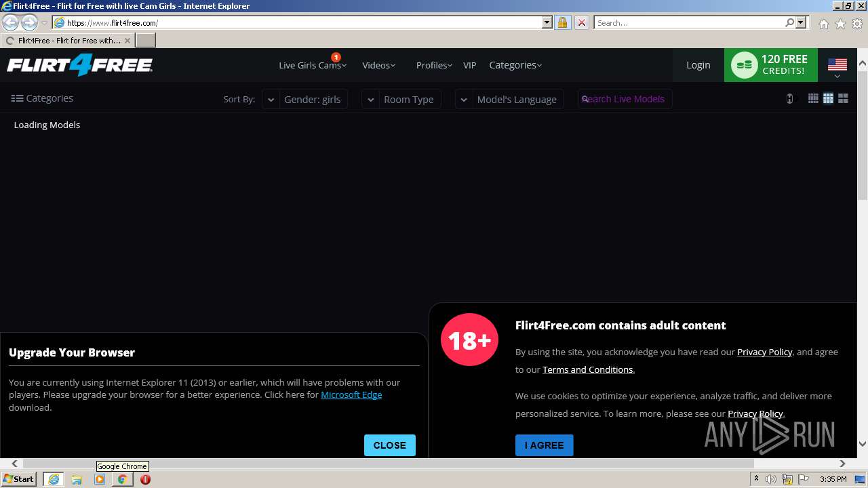The width and height of the screenshot is (868, 488).
Task: Click the security lock icon
Action: [x=562, y=22]
